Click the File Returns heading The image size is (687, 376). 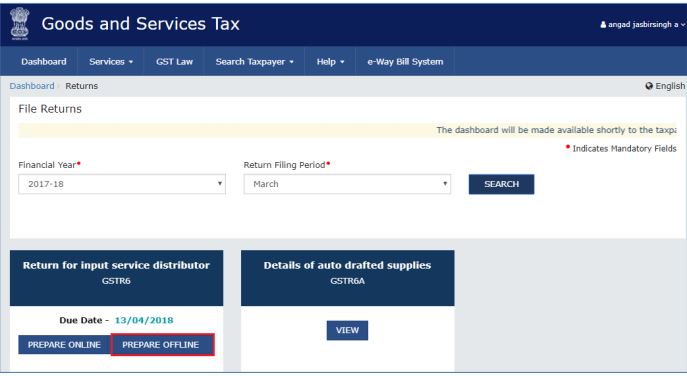pos(50,109)
